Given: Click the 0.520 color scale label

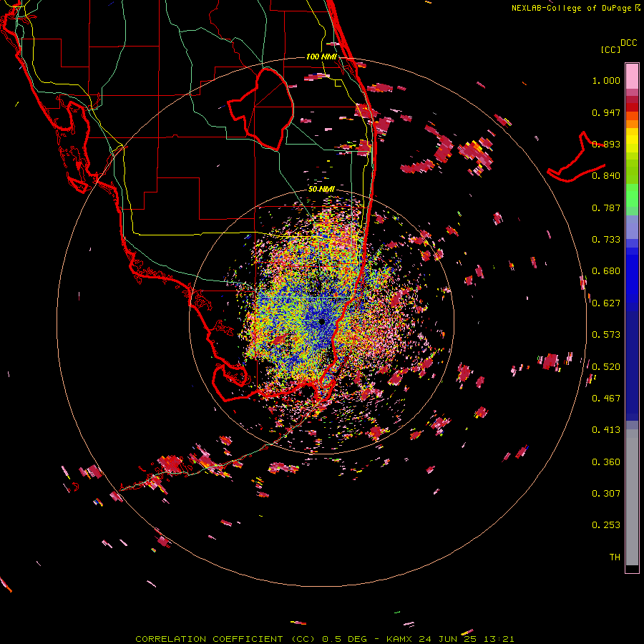Looking at the screenshot, I should (x=606, y=367).
